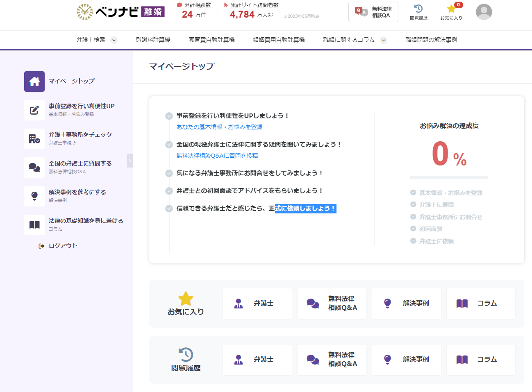Check the 気になる弁護士事務所にお問合せ step circle
This screenshot has width=532, height=392.
[x=169, y=173]
